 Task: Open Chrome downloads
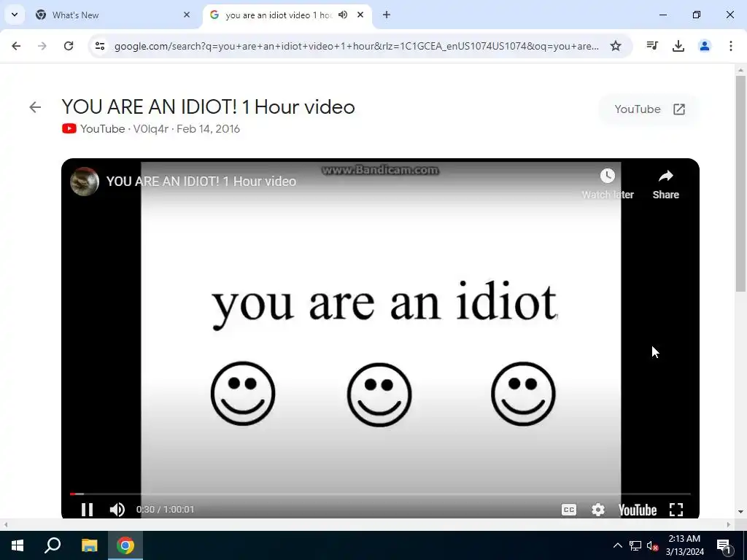(678, 46)
